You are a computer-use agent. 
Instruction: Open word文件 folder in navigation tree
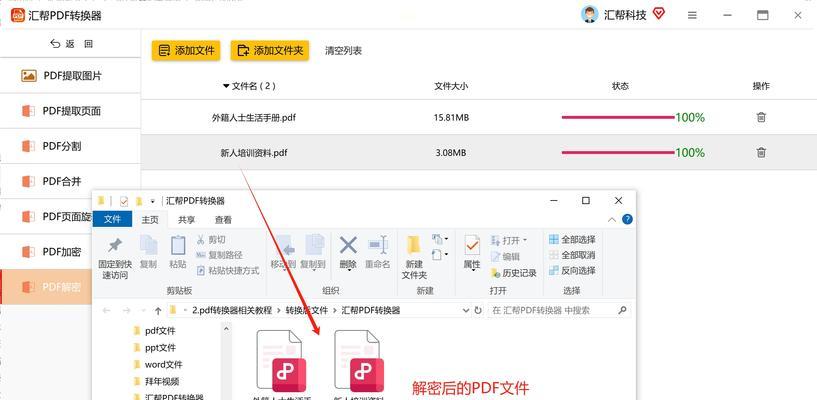click(164, 364)
